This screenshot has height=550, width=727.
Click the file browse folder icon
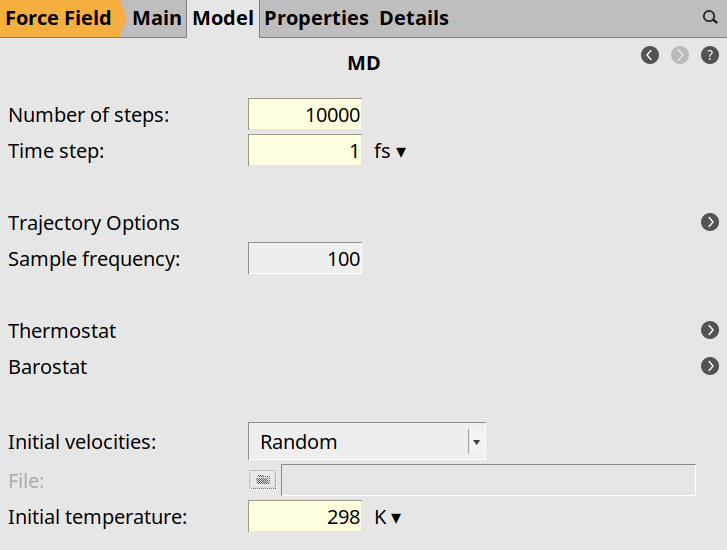(x=262, y=480)
